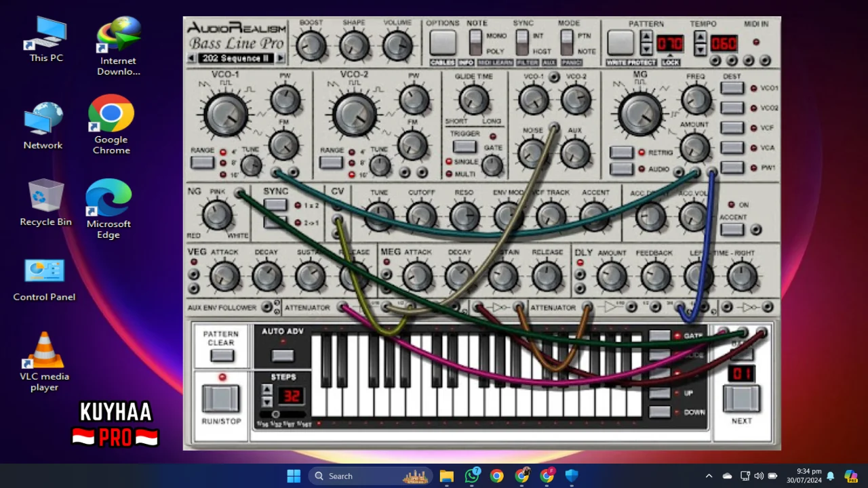Click the VCO-1 waveform selector knob

coord(226,115)
